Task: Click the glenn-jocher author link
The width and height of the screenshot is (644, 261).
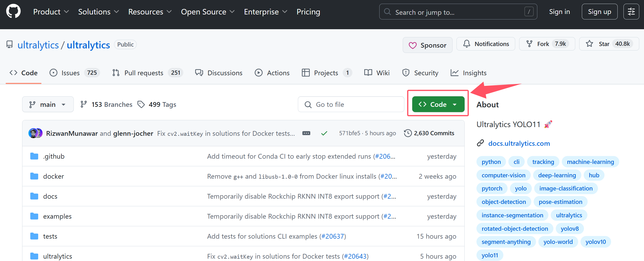Action: tap(133, 133)
